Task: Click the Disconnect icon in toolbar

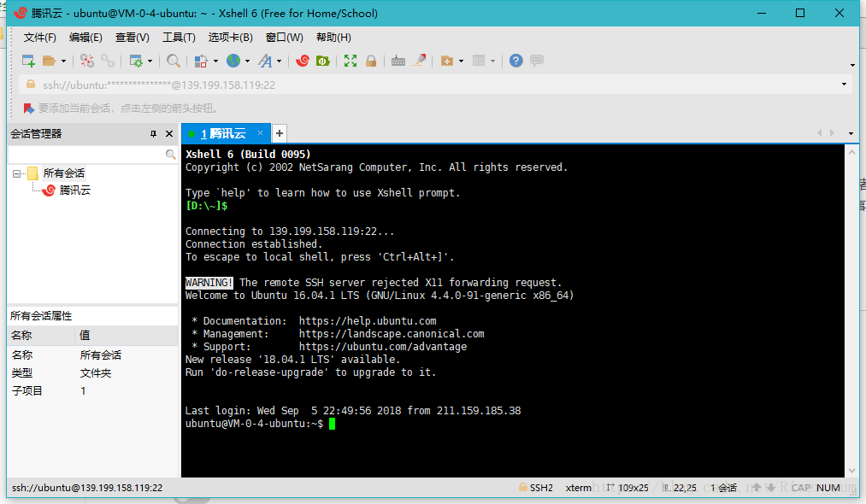Action: click(86, 61)
